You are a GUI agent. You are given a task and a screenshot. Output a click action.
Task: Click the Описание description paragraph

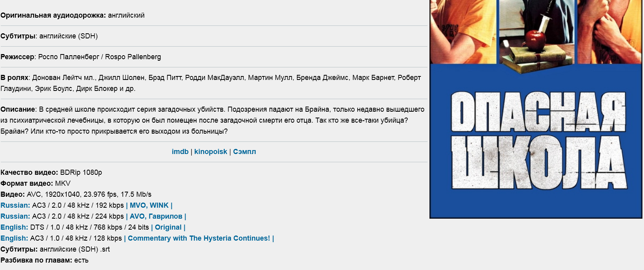point(212,120)
